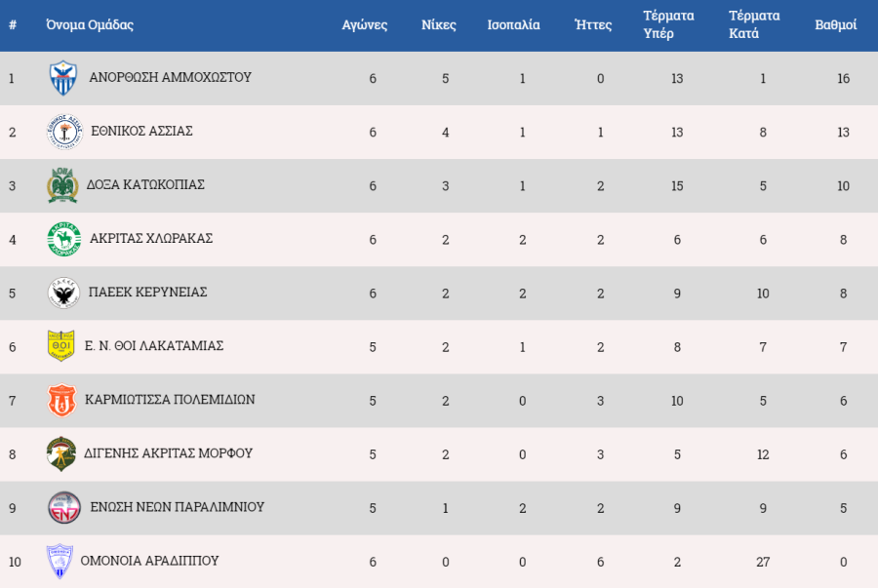Click the ΑΚΡΙΤΑΣ ΧΛΩΡΑΚΑΣ green logo
Screen dimensions: 878x588
(63, 239)
